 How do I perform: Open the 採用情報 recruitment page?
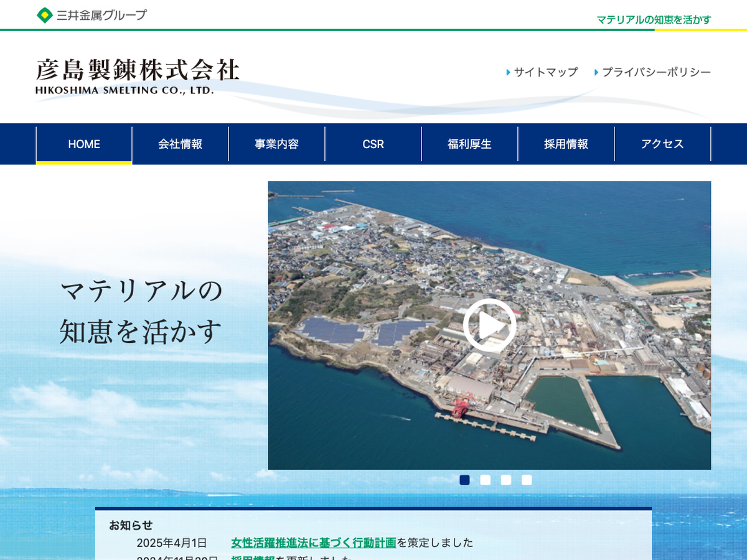(x=566, y=144)
